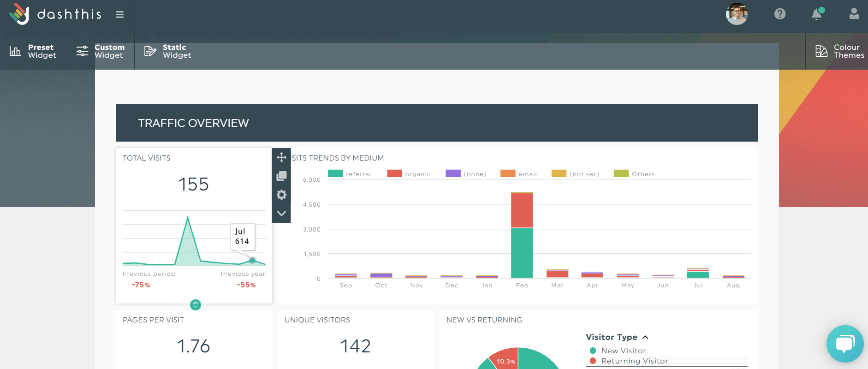Click the move widget handle icon

(x=281, y=157)
